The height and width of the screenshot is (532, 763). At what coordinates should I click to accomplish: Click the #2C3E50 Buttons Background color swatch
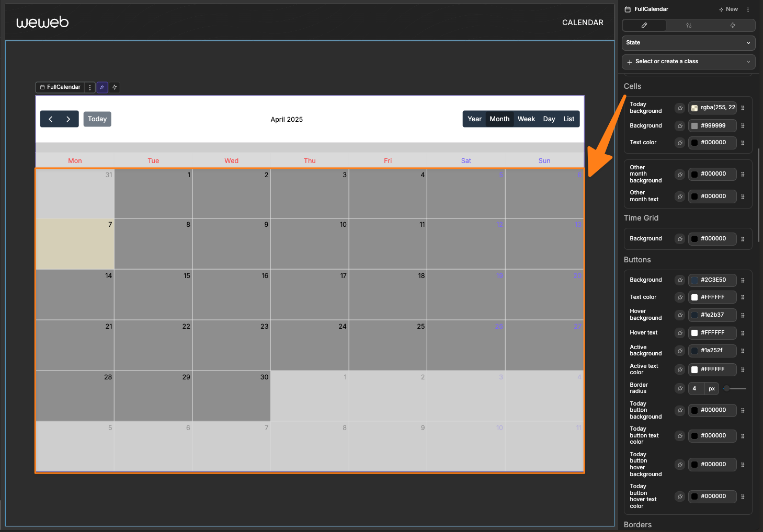tap(694, 280)
